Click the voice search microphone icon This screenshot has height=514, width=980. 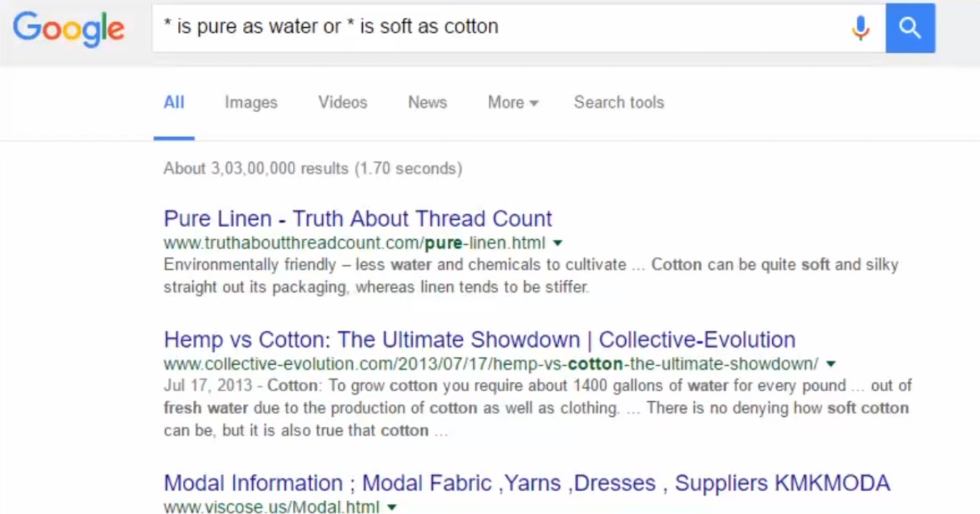[861, 28]
